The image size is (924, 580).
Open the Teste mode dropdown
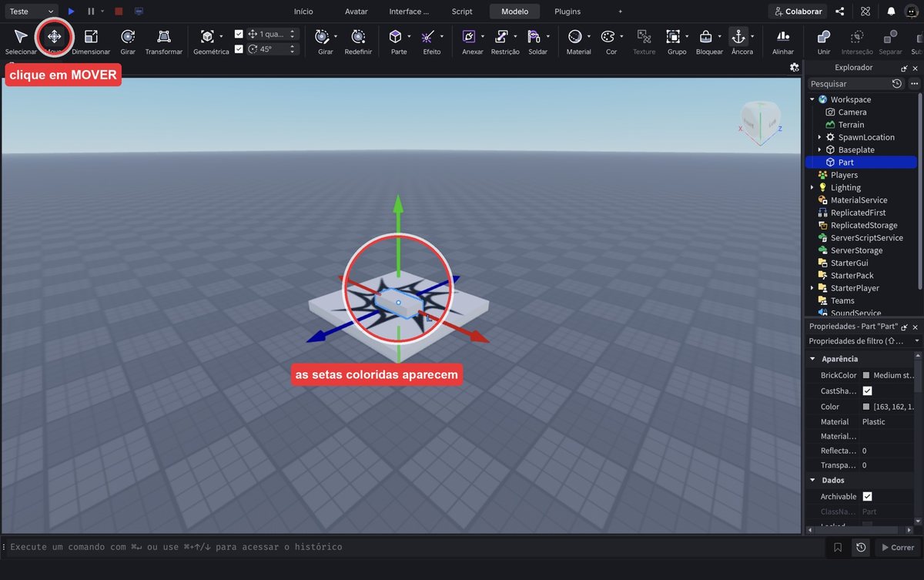31,12
